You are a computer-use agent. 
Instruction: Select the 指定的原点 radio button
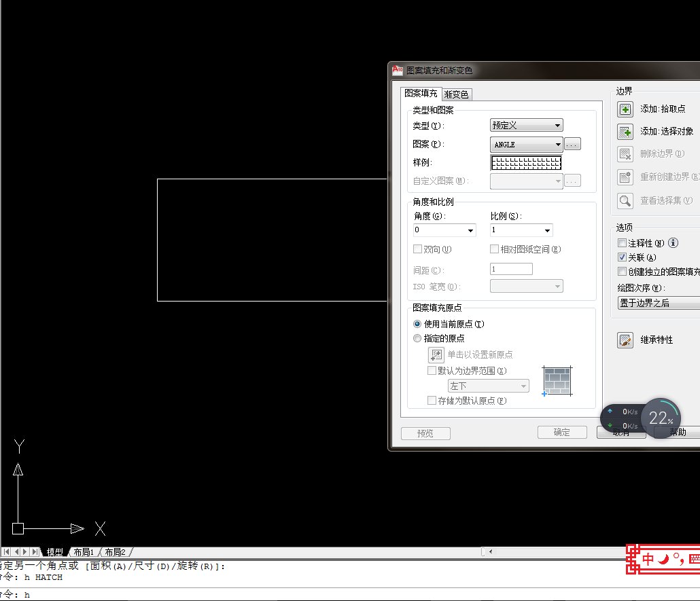[417, 338]
